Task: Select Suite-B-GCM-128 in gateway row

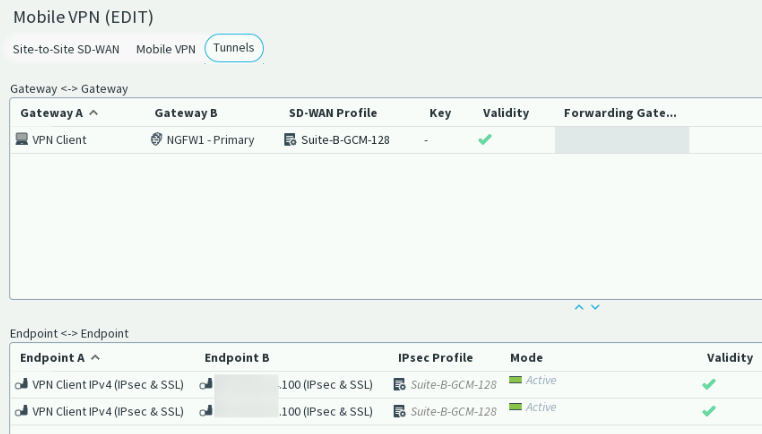Action: coord(346,140)
